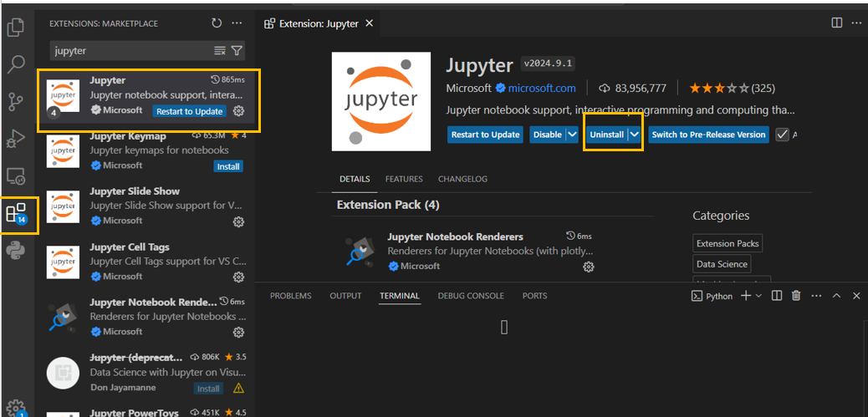
Task: Toggle the auto update checkbox
Action: (782, 135)
